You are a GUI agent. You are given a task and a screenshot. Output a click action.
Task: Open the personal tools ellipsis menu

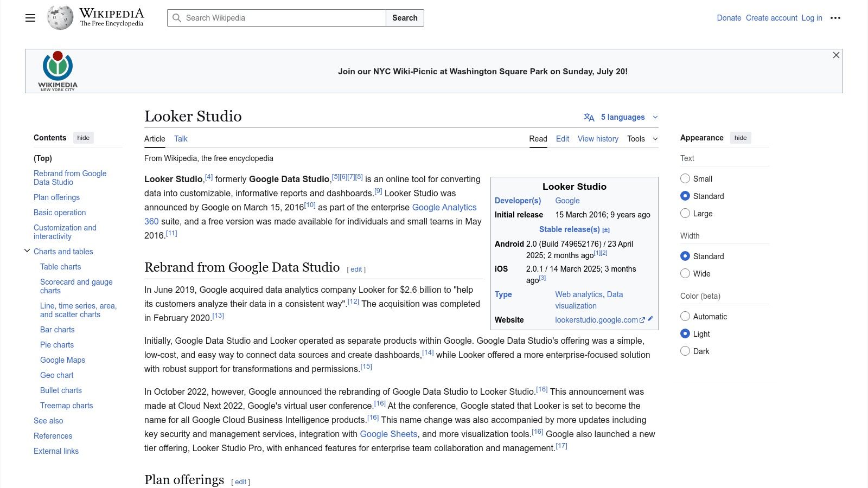[835, 18]
